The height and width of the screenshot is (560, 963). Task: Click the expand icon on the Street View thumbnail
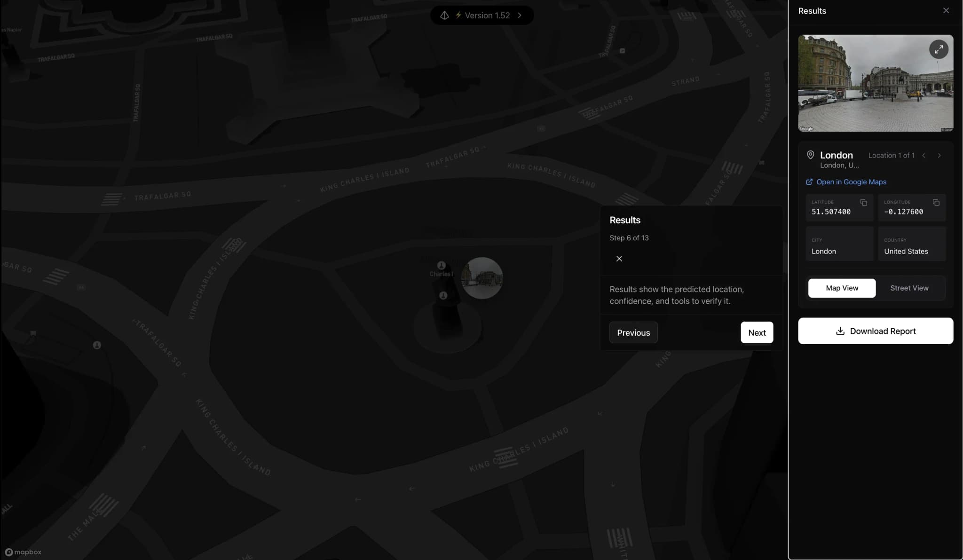[939, 49]
